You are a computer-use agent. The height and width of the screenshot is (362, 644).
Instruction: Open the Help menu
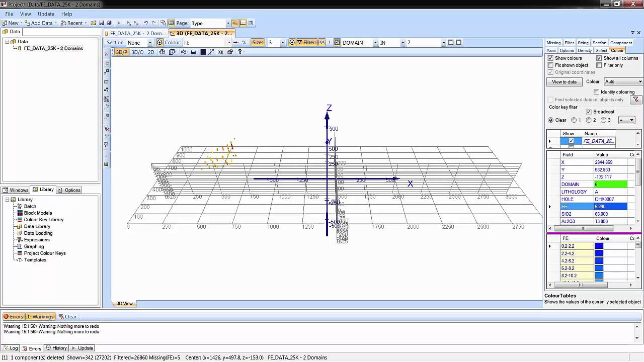pos(66,14)
